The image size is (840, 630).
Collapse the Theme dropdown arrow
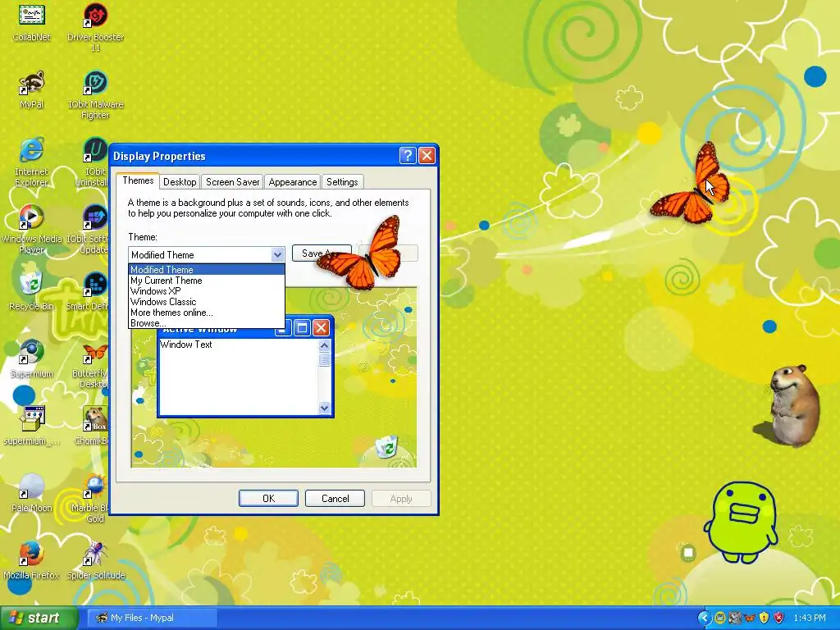click(x=277, y=254)
